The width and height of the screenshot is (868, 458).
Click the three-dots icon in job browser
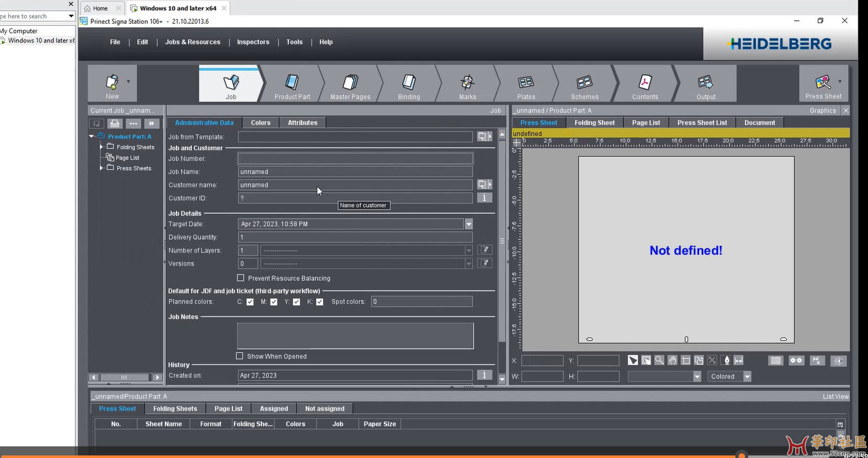click(133, 124)
